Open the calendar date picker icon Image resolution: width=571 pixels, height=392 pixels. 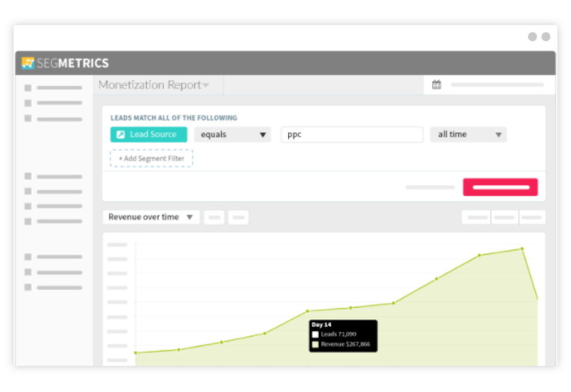436,85
